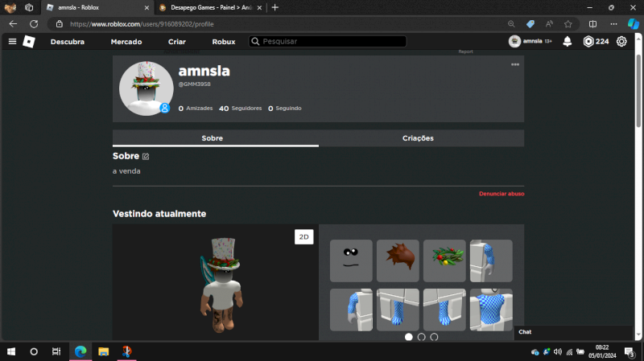Click the large profile avatar picture
Screen dimensions: 644x361
[x=147, y=88]
